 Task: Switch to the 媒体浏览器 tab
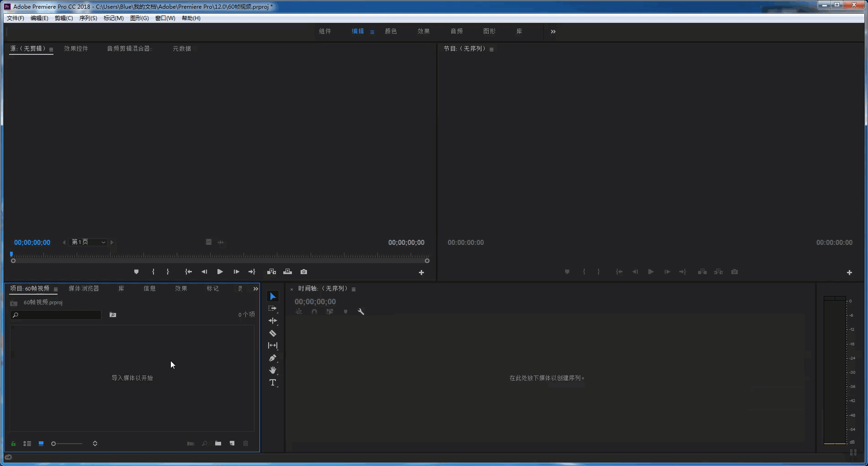click(84, 289)
